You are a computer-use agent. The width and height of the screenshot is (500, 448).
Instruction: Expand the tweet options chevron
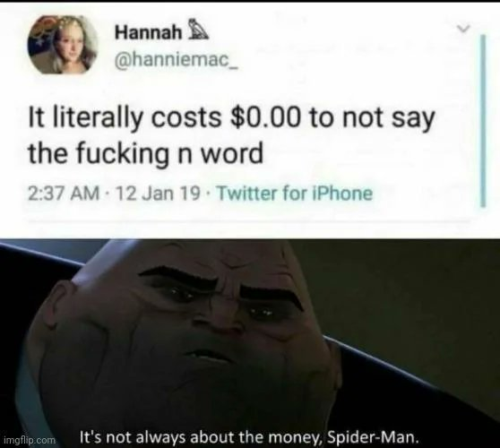pos(463,29)
